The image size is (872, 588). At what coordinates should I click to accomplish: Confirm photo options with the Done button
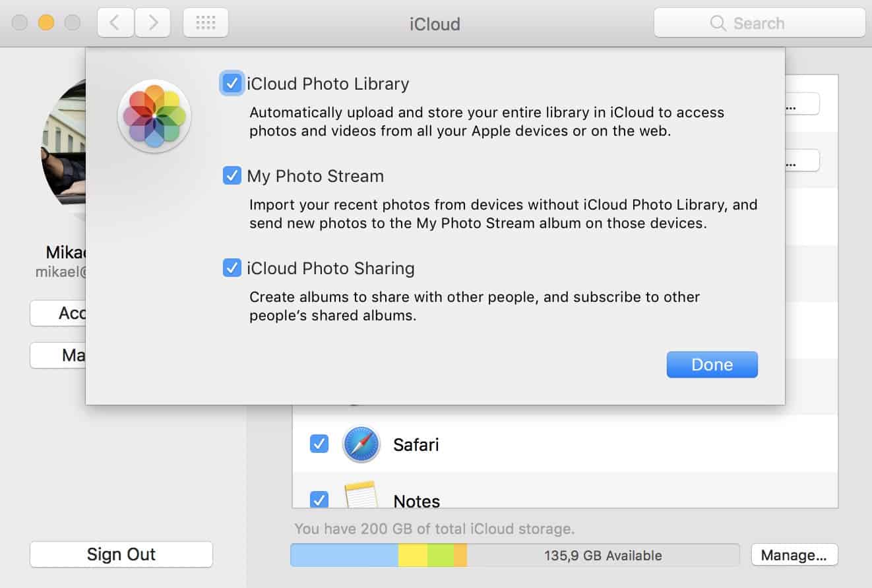tap(712, 365)
